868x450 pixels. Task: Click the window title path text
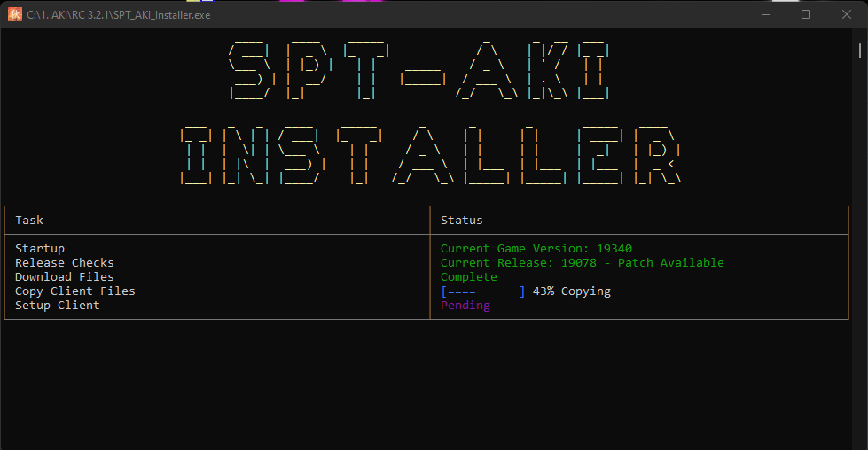[119, 15]
